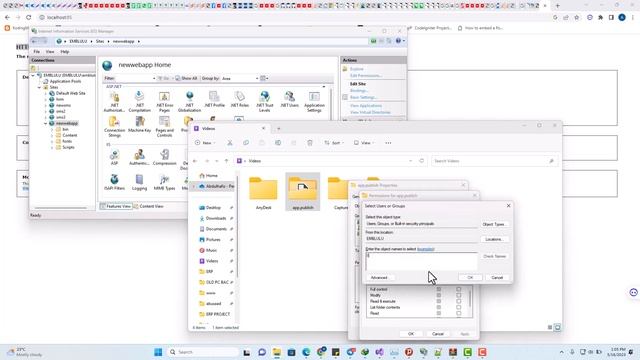Expand Content folder under newwebapp

pos(52,135)
